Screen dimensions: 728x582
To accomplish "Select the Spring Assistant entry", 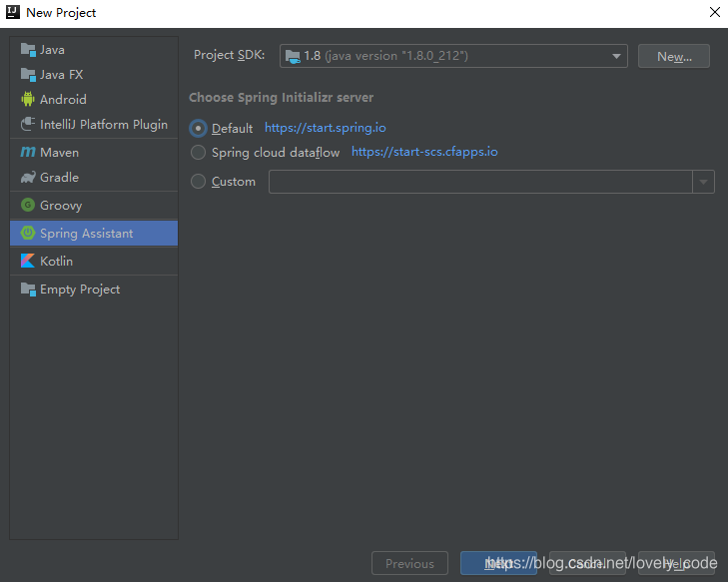I will coord(94,233).
